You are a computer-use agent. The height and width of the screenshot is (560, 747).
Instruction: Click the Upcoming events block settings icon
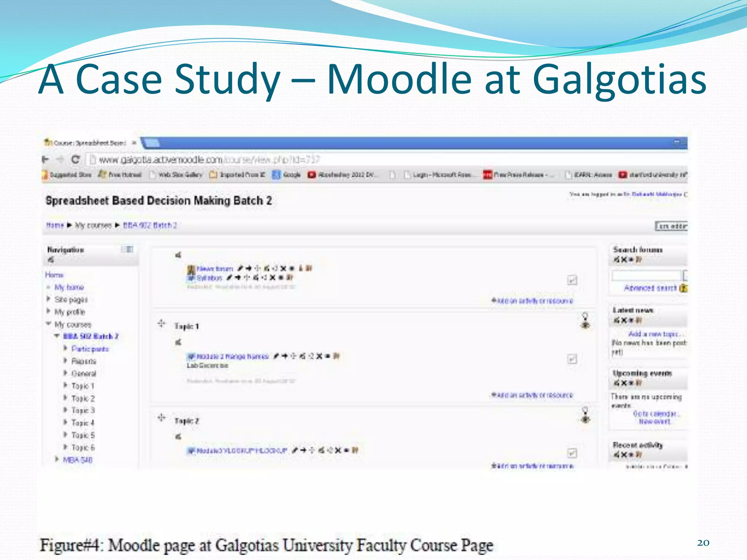click(x=616, y=383)
